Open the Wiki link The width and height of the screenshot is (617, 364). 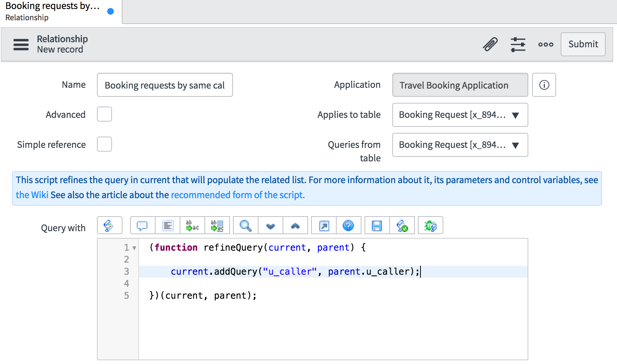pos(32,195)
